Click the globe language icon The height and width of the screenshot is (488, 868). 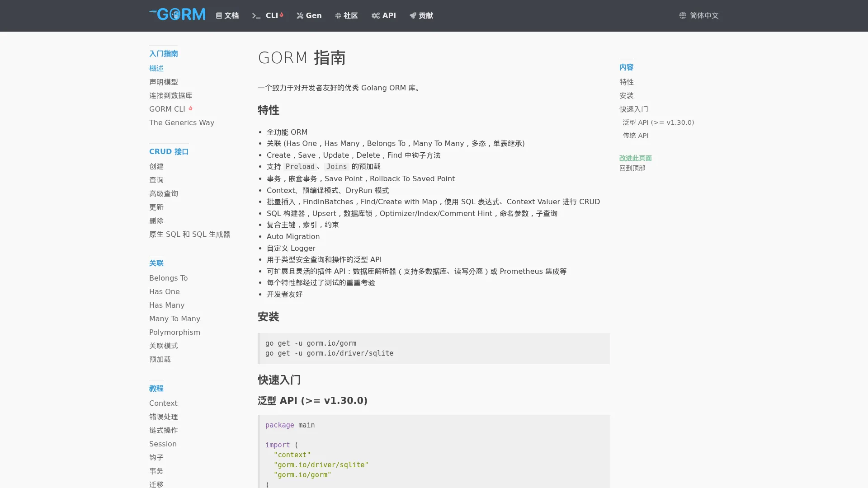(683, 15)
